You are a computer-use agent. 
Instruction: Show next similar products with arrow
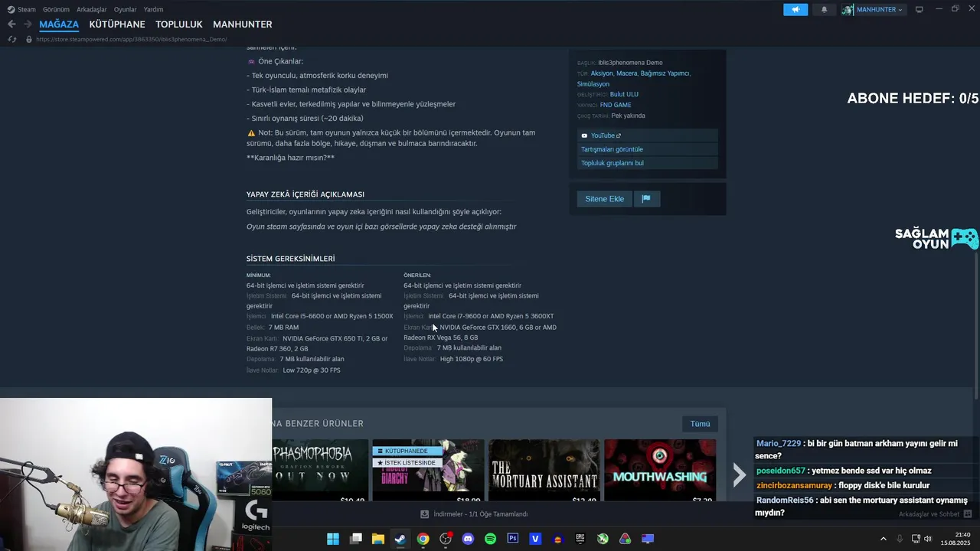click(739, 474)
